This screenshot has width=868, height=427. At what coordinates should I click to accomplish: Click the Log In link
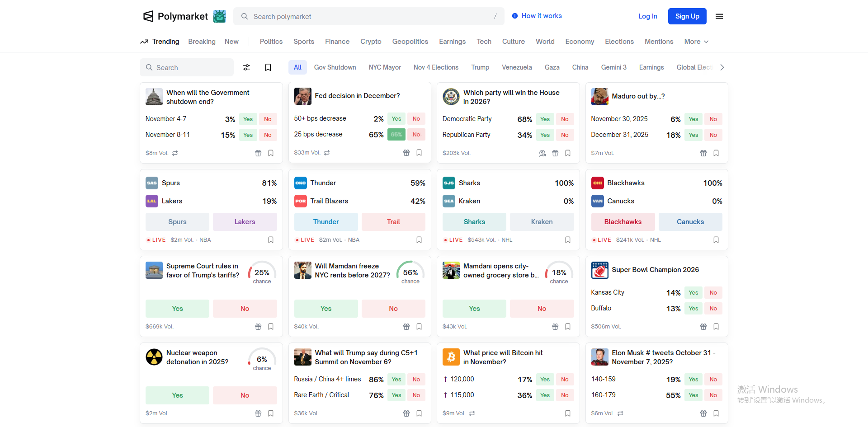(x=647, y=16)
